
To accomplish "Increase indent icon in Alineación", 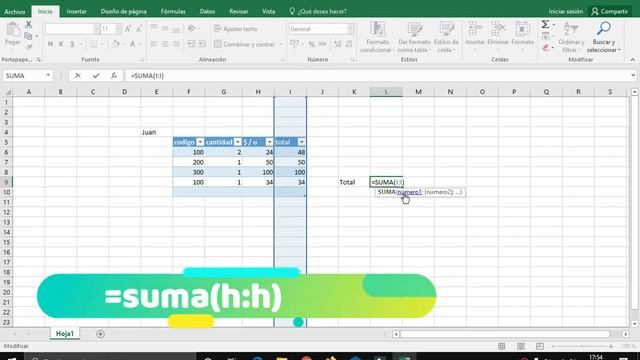I will [202, 44].
